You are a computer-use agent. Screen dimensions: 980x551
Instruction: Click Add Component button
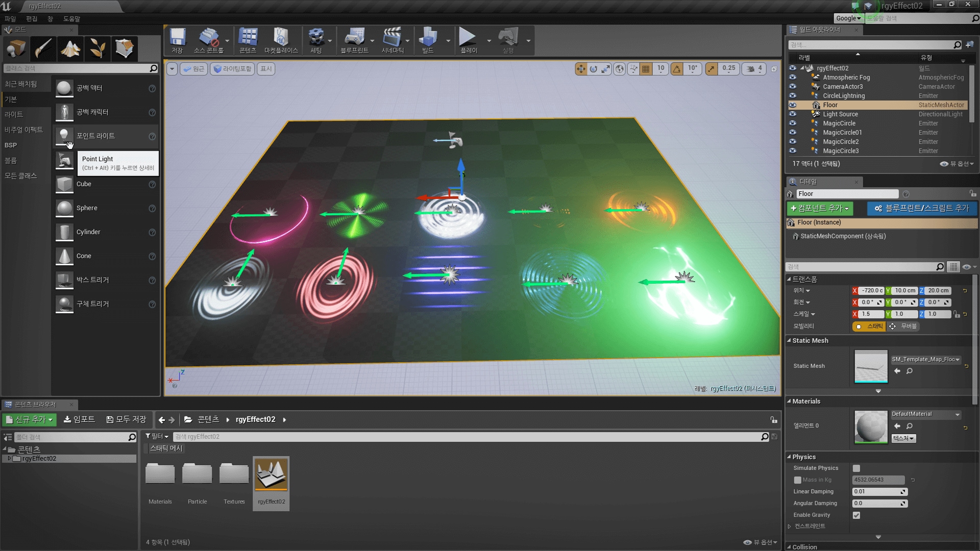(x=820, y=209)
